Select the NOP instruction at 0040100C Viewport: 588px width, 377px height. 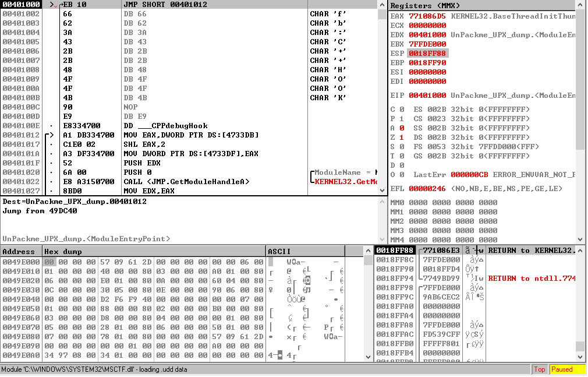pyautogui.click(x=131, y=107)
